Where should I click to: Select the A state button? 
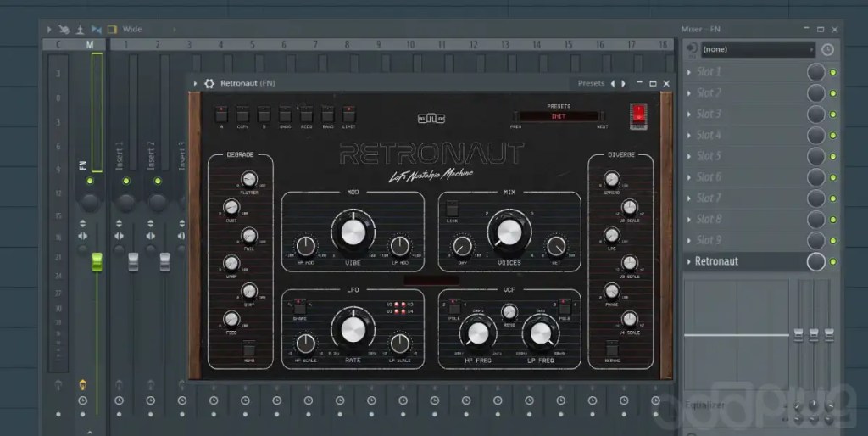(221, 115)
